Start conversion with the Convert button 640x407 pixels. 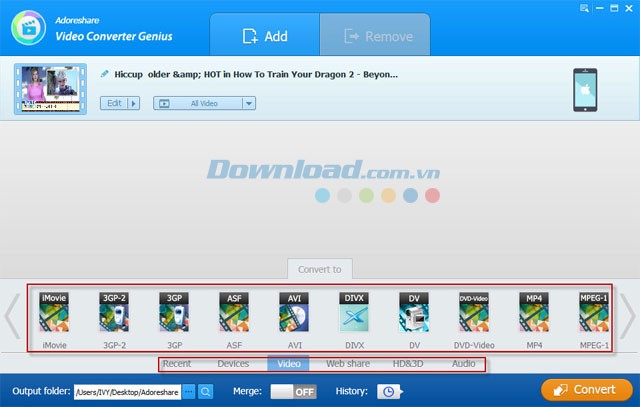coord(587,390)
